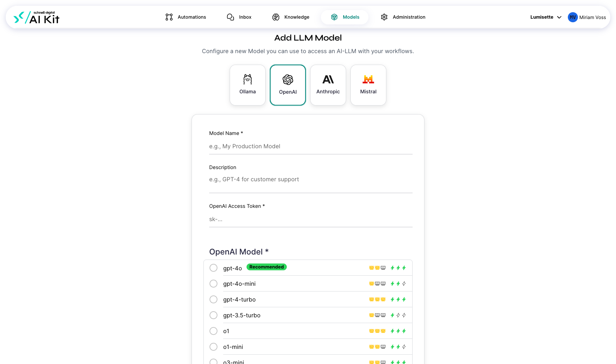Click the o1-mini speed lightning icons
Screen dimensions: 616x364
click(398, 347)
